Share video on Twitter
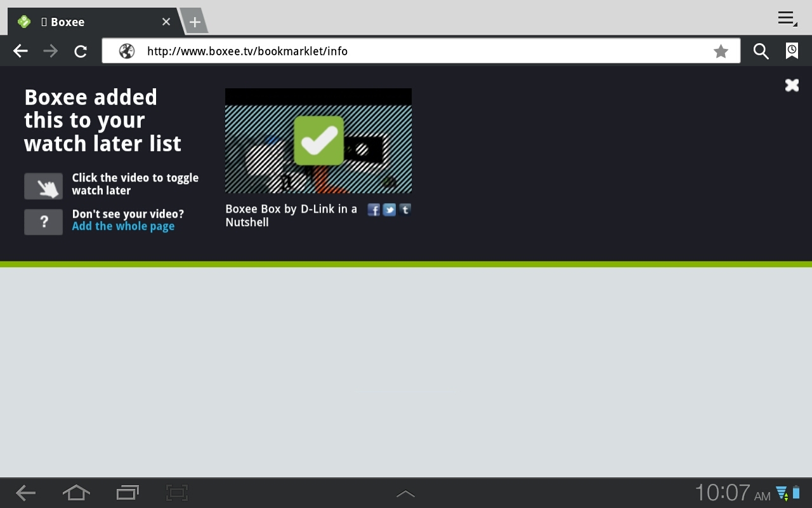 click(390, 210)
